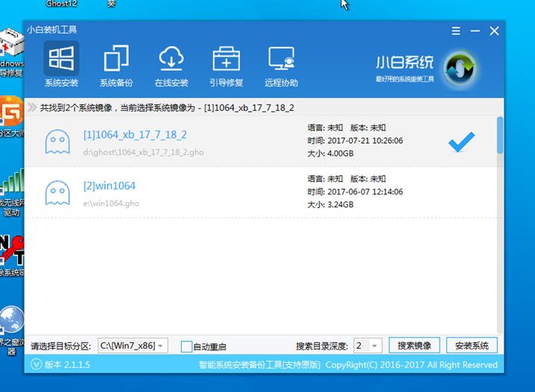Expand the double-chevron arrow beside image count

32,107
